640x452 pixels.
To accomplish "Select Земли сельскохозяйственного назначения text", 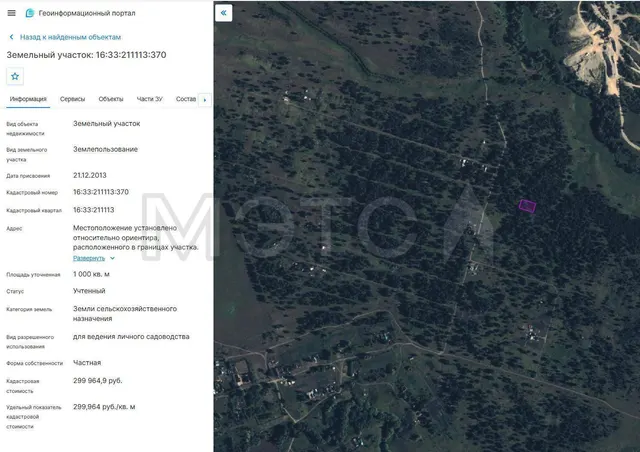I will (x=125, y=314).
